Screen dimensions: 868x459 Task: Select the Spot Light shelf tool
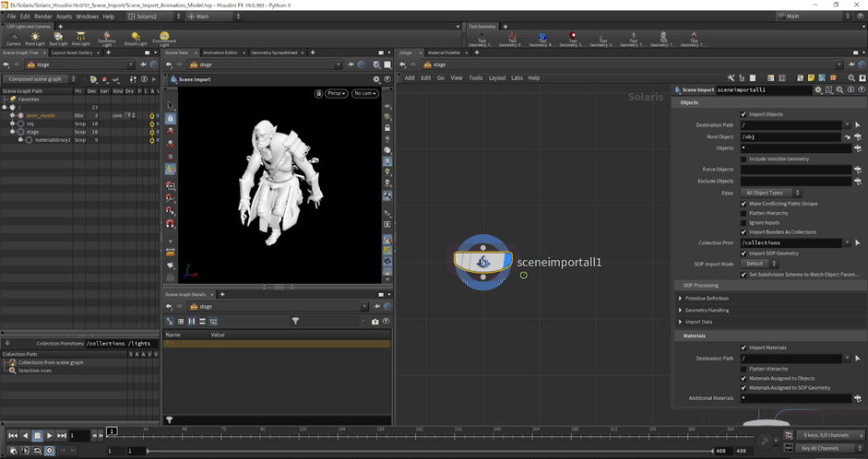point(58,38)
